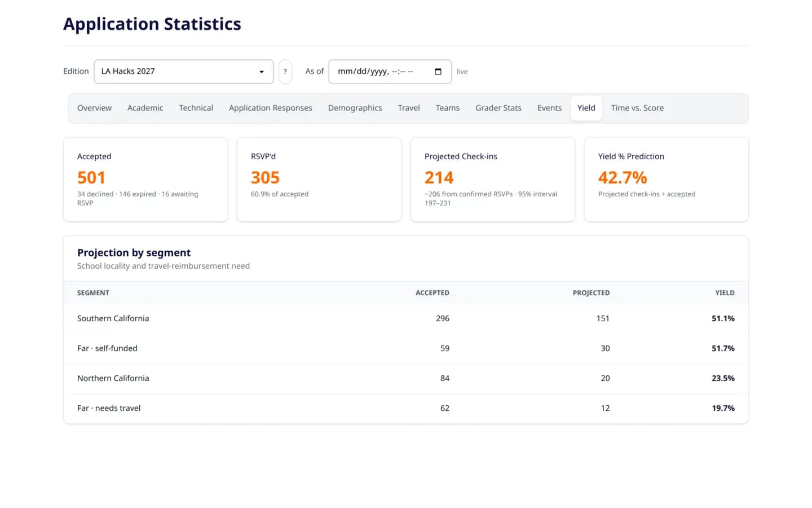The image size is (812, 508).
Task: Focus the As of date-time input
Action: pyautogui.click(x=390, y=72)
